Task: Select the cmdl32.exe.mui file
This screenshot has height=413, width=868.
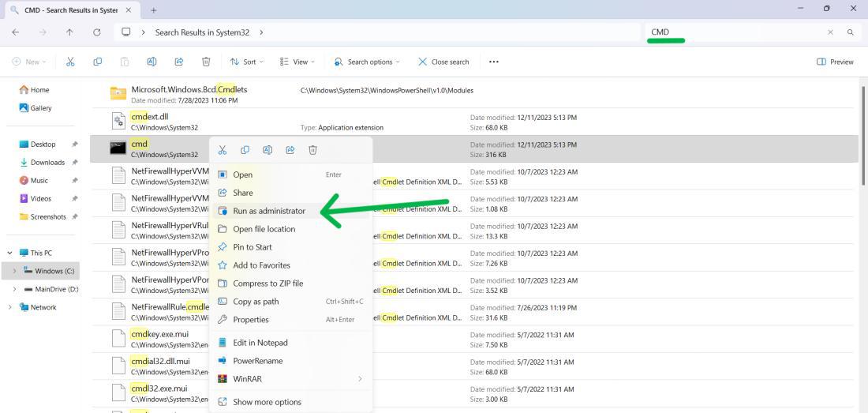Action: pyautogui.click(x=474, y=393)
